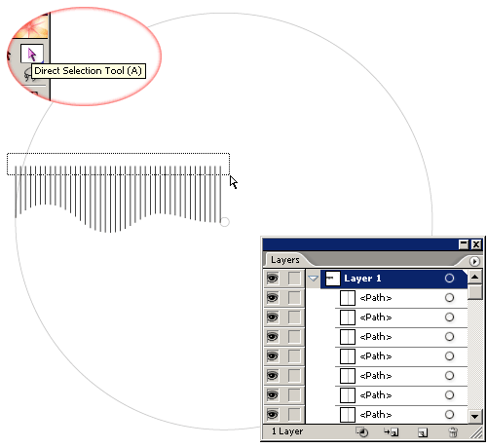Click the Layers panel scrollbar thumb
Screen dimensions: 487x448
pos(474,292)
